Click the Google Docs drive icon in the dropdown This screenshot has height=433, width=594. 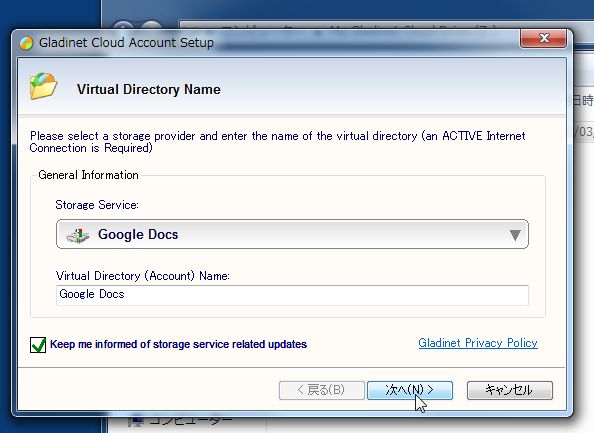pos(78,235)
